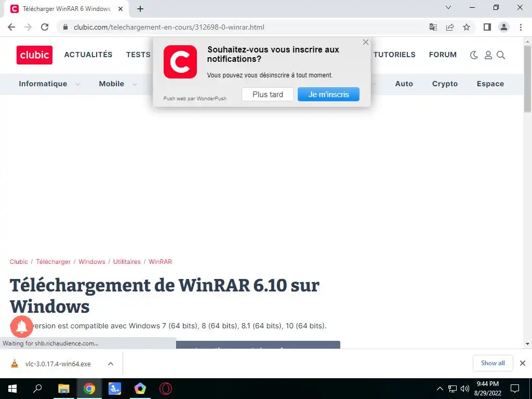Screen dimensions: 532x399
Task: Click the popup's large Clubic C logo
Action: pyautogui.click(x=180, y=62)
